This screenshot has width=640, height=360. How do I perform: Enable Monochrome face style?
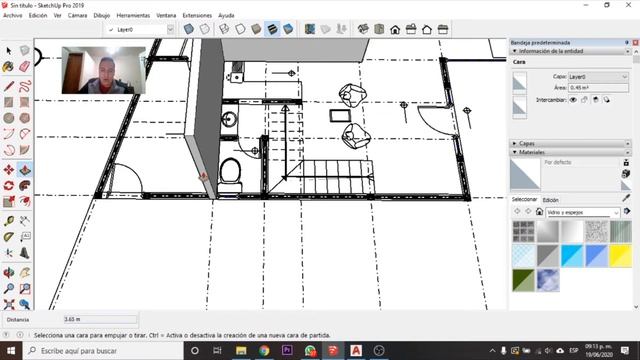coord(288,29)
